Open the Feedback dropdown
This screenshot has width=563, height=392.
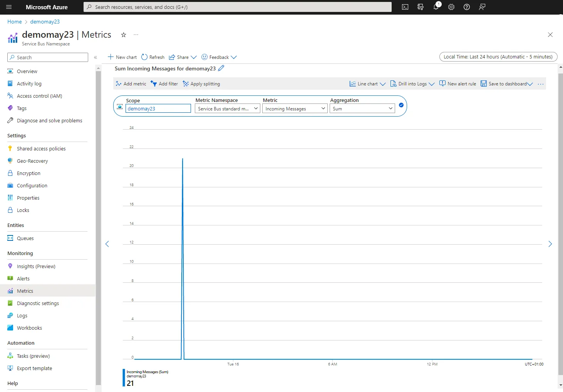[x=219, y=57]
